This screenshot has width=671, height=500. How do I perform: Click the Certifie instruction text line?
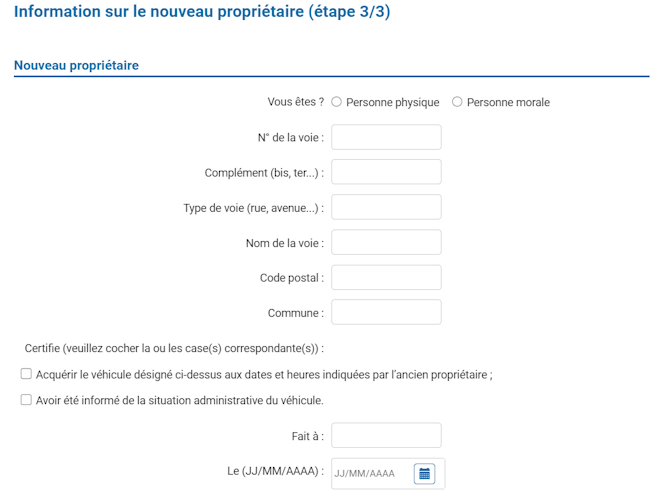click(x=174, y=348)
